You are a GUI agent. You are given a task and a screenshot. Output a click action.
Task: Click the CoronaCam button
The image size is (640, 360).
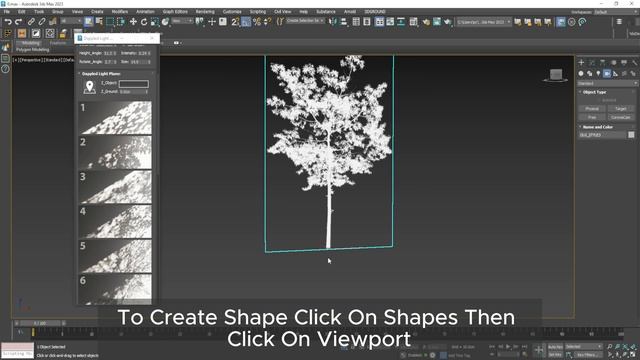pyautogui.click(x=620, y=117)
